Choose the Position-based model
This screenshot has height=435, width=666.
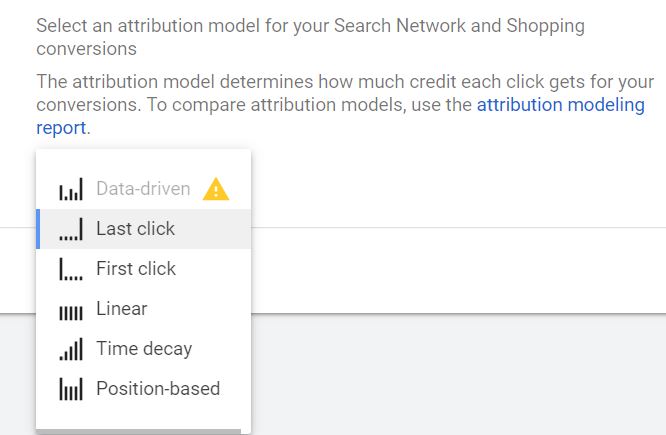tap(144, 389)
